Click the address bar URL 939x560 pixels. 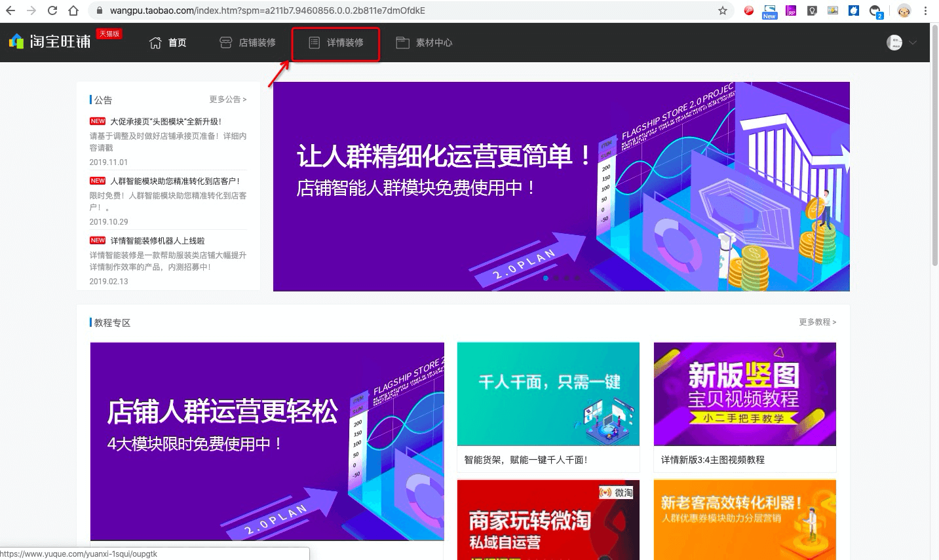(267, 10)
